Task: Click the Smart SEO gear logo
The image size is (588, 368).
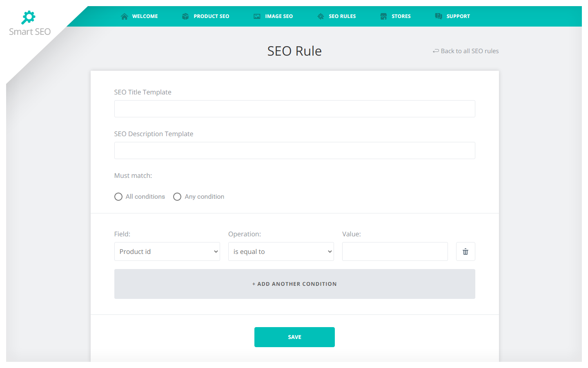Action: tap(28, 18)
